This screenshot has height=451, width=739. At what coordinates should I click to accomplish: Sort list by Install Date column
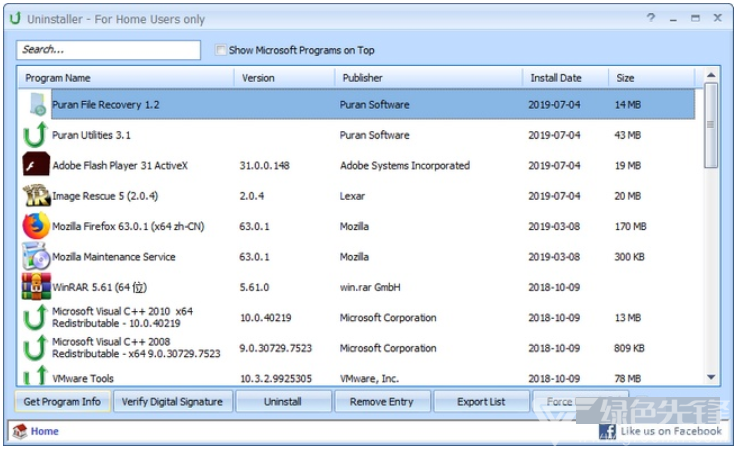click(565, 78)
